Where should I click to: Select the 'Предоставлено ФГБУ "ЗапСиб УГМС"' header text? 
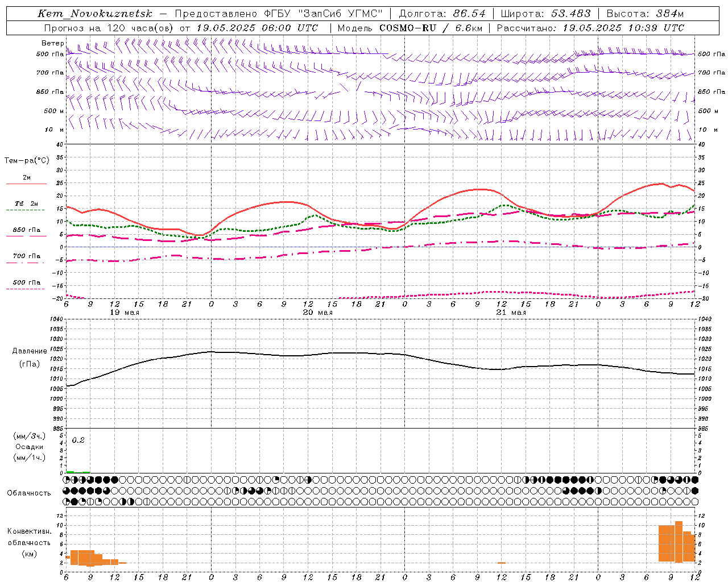279,14
